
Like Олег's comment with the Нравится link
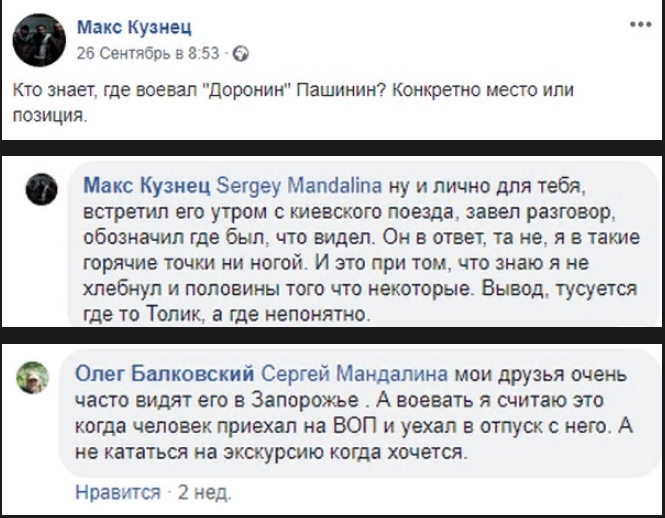(118, 493)
